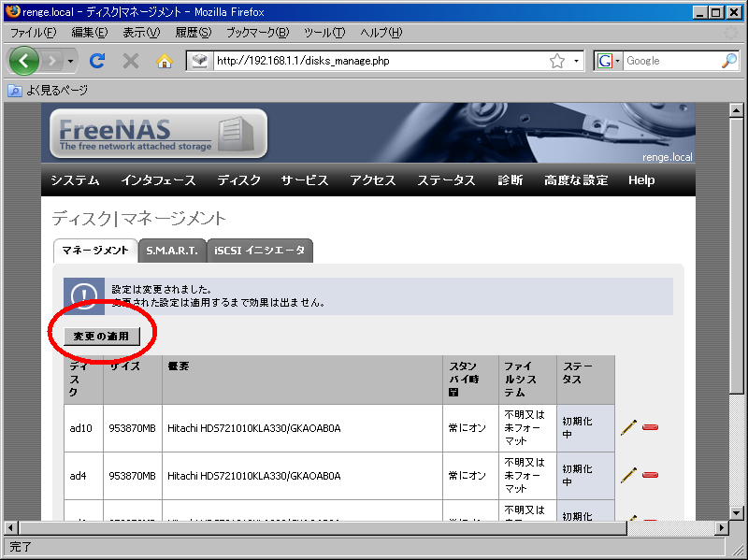Open the ブックマーク(B) menu

[x=258, y=33]
